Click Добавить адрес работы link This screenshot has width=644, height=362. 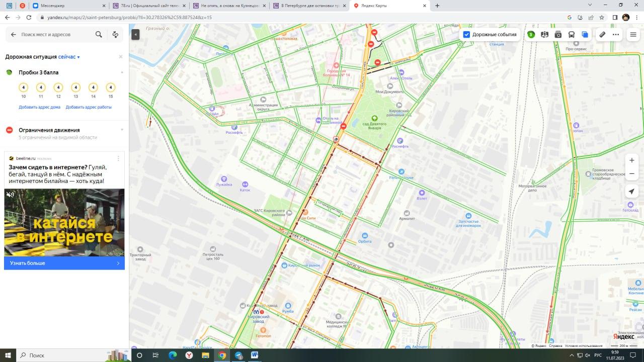[x=89, y=107]
